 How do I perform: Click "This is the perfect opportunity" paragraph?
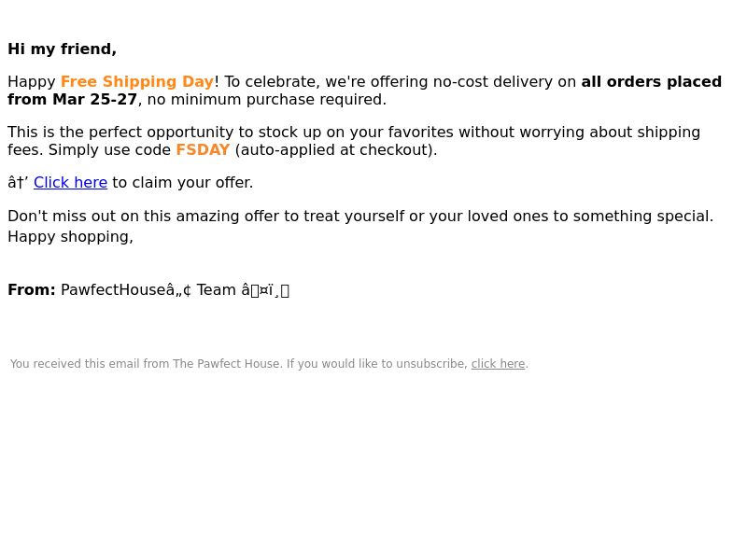pyautogui.click(x=354, y=141)
